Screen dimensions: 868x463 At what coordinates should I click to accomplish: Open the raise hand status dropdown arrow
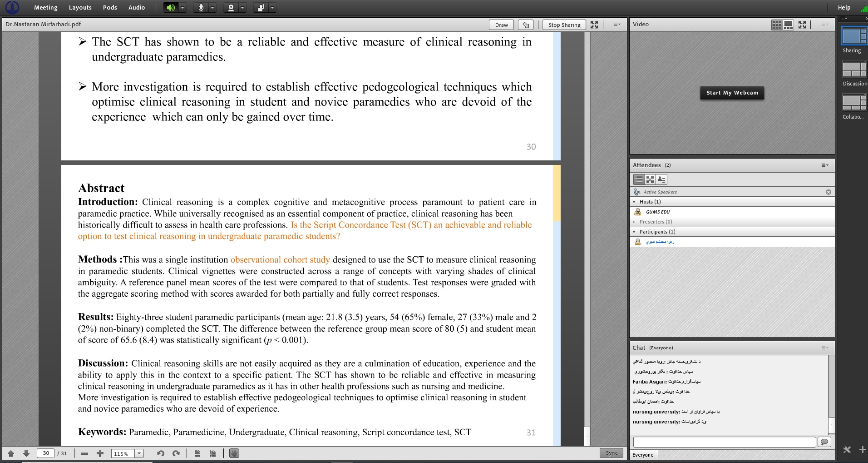(x=272, y=8)
